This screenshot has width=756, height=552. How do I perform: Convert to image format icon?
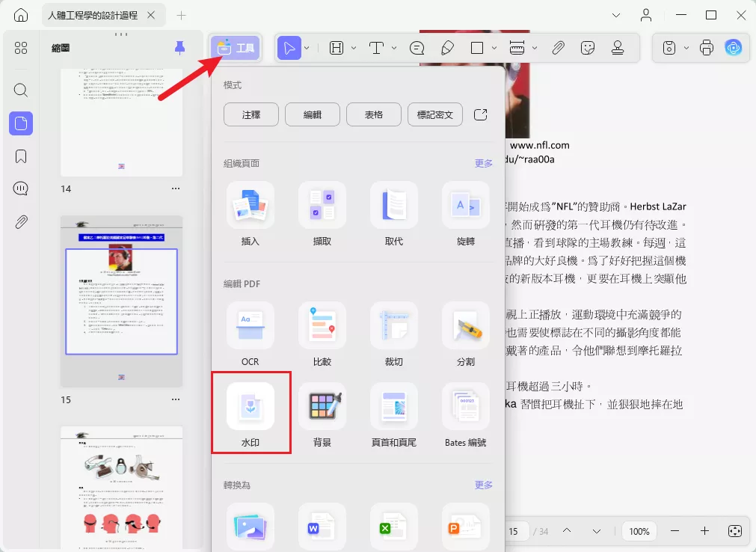click(251, 527)
